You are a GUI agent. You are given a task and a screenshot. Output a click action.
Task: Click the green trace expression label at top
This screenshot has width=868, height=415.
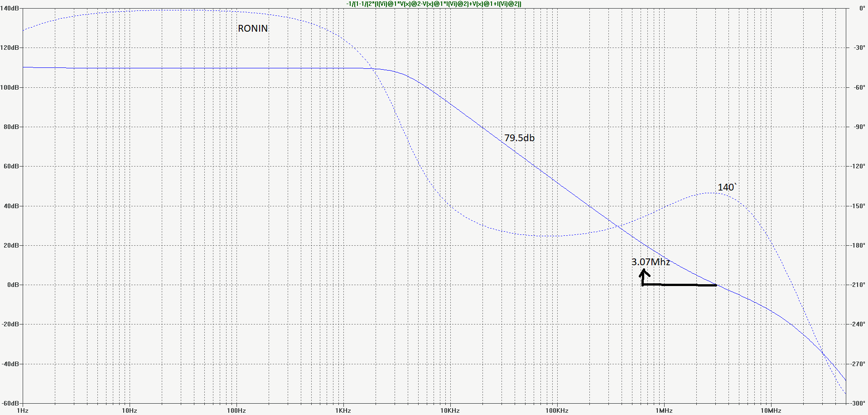(x=434, y=4)
